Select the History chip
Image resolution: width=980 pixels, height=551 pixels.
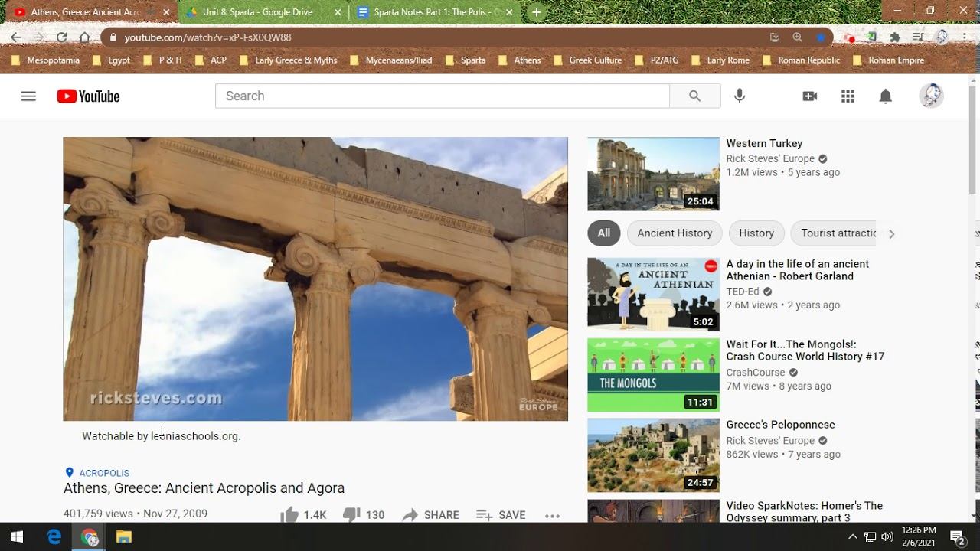[756, 233]
